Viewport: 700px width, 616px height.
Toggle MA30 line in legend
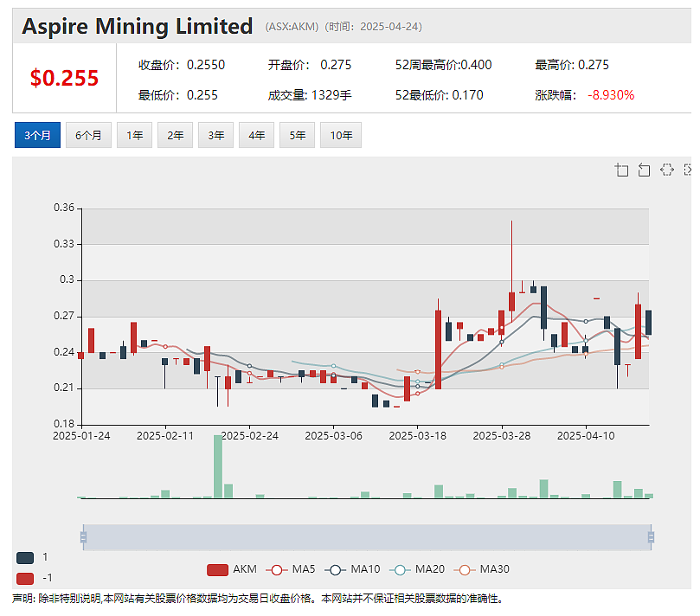click(482, 569)
